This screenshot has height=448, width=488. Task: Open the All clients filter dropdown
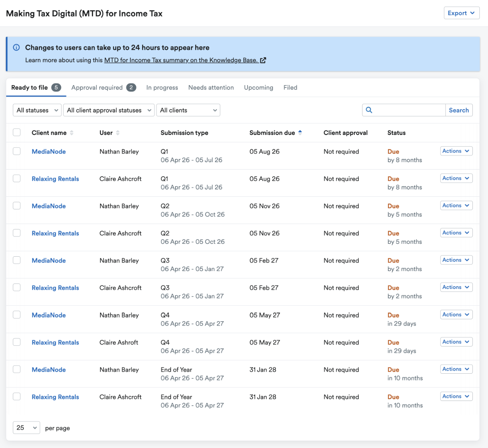188,110
